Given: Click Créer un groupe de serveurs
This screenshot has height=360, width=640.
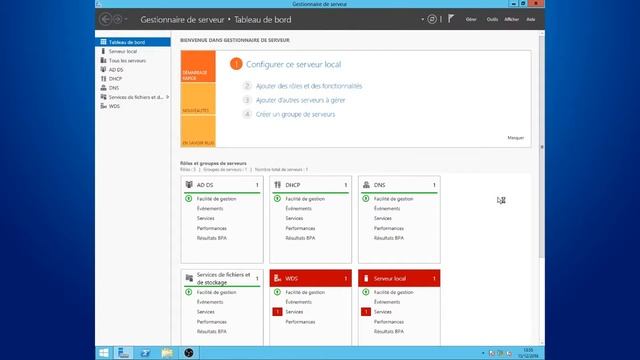Looking at the screenshot, I should (296, 114).
